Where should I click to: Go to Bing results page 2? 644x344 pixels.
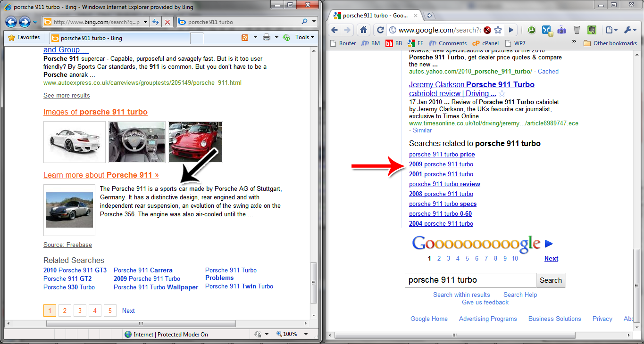tap(65, 311)
